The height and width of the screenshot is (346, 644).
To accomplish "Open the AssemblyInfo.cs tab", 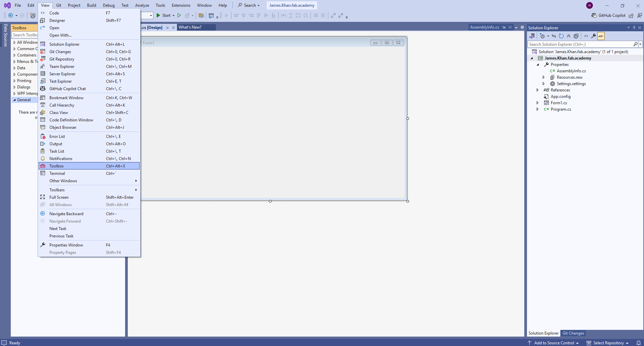I will click(x=485, y=27).
